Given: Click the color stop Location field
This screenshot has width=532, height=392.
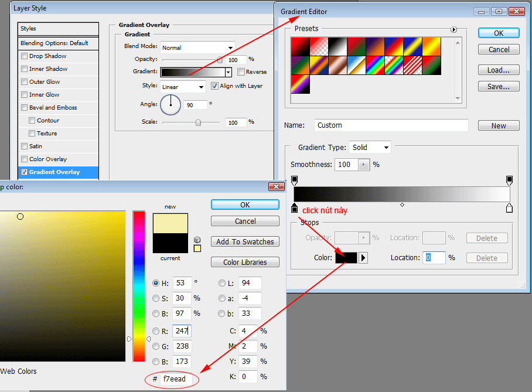Looking at the screenshot, I should [x=434, y=258].
